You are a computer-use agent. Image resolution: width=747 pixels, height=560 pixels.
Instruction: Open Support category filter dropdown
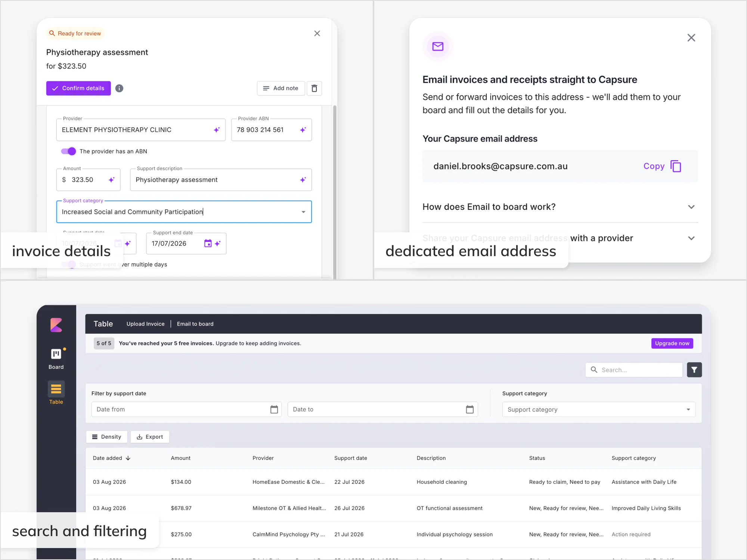pos(599,410)
